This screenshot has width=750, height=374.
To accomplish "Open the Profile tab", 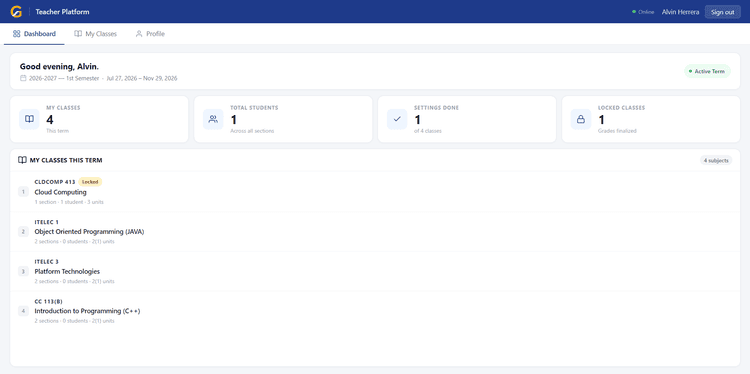I will point(150,34).
